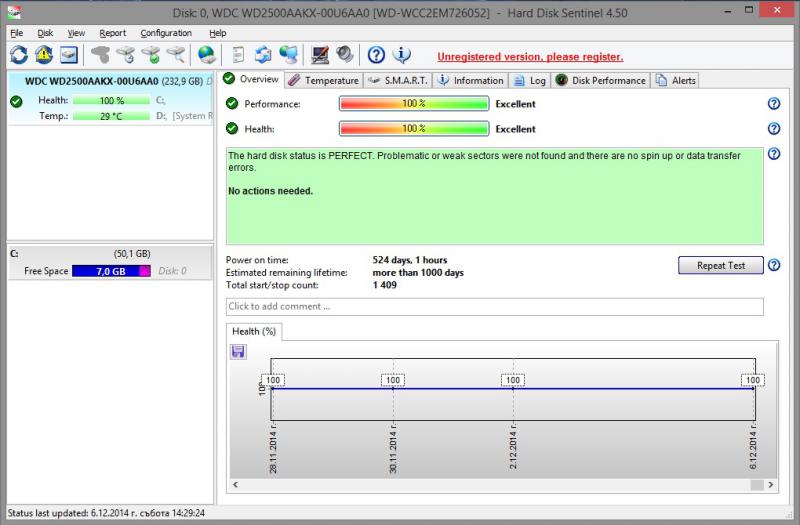Open help via question mark toolbar icon
The width and height of the screenshot is (800, 525).
point(376,55)
